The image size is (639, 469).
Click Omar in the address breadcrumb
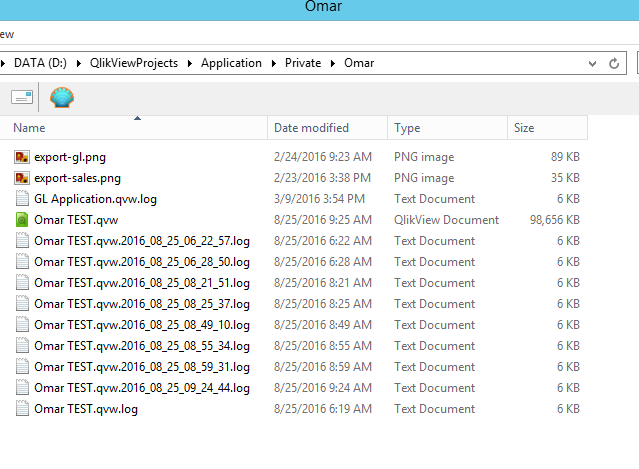pyautogui.click(x=359, y=63)
